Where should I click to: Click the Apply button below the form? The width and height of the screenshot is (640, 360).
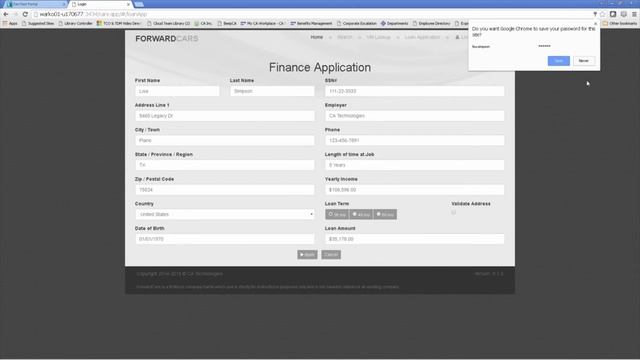307,255
